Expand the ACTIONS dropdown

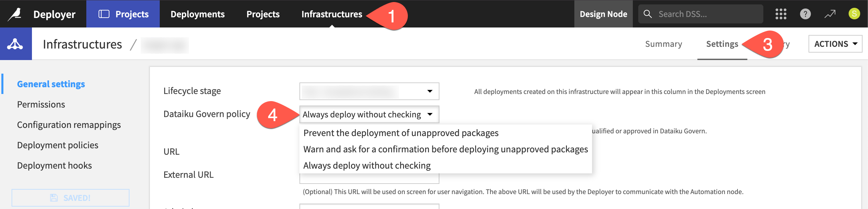[835, 44]
